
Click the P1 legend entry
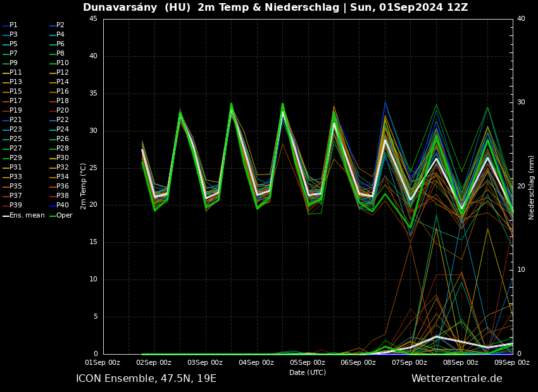[x=13, y=25]
